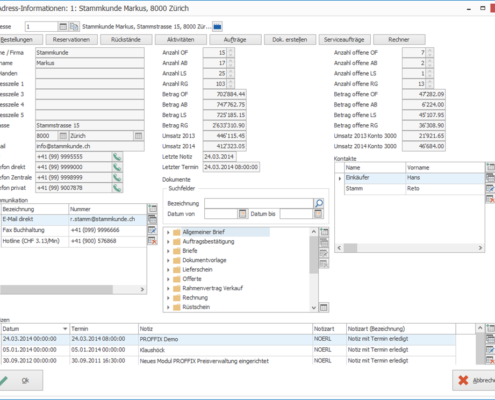Screen dimensions: 495x400
Task: Call the direct phone +41 (99) 9999000
Action: tap(117, 167)
